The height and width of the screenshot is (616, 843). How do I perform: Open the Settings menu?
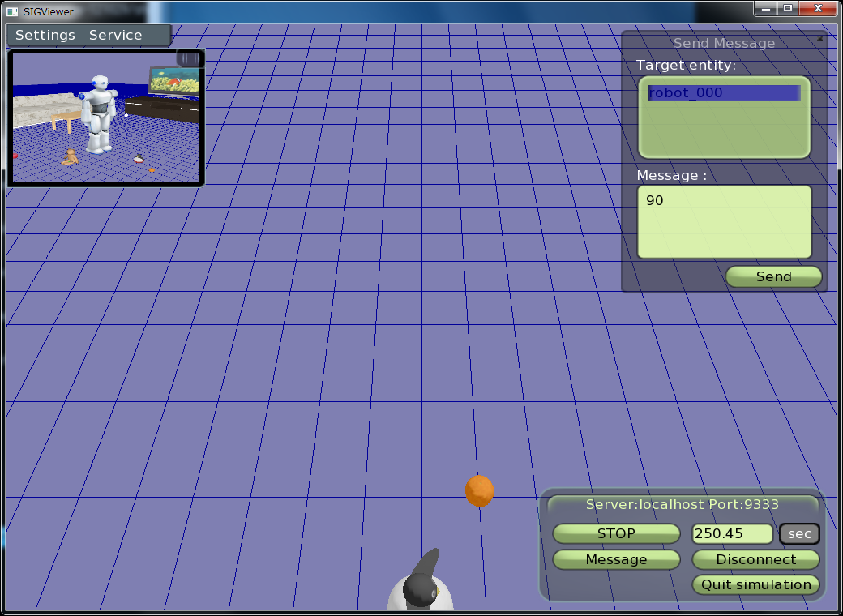point(45,36)
